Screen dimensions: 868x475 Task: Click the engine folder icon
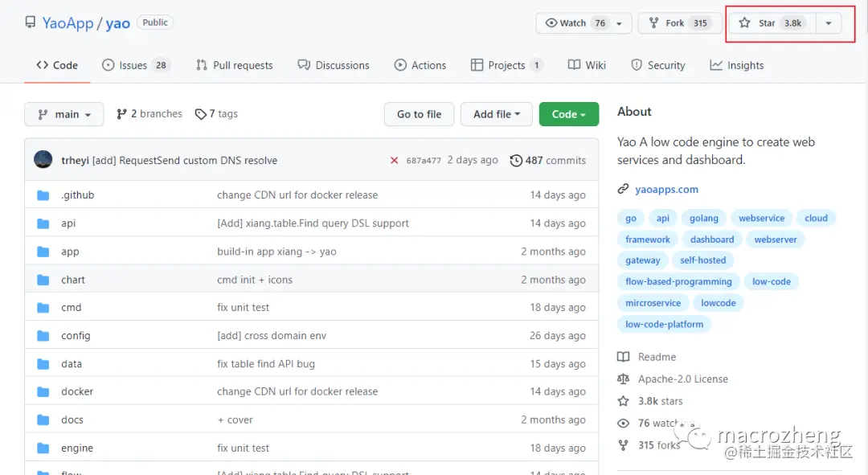point(43,448)
